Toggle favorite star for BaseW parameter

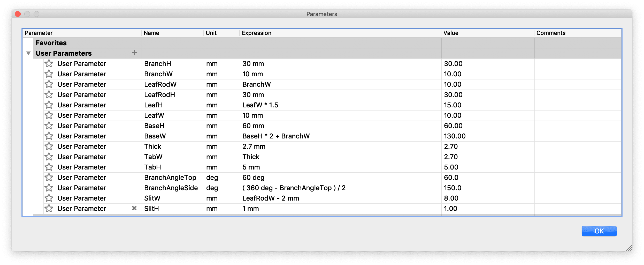coord(49,136)
